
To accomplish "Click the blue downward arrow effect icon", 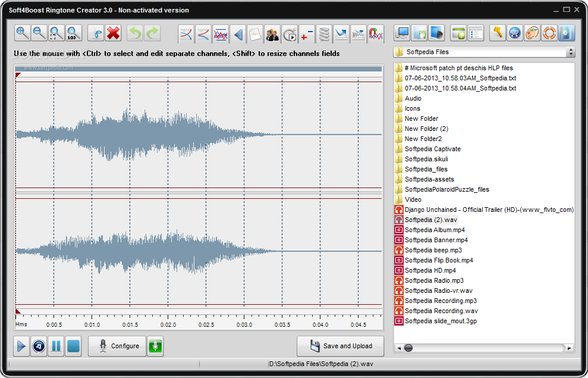I will [341, 34].
